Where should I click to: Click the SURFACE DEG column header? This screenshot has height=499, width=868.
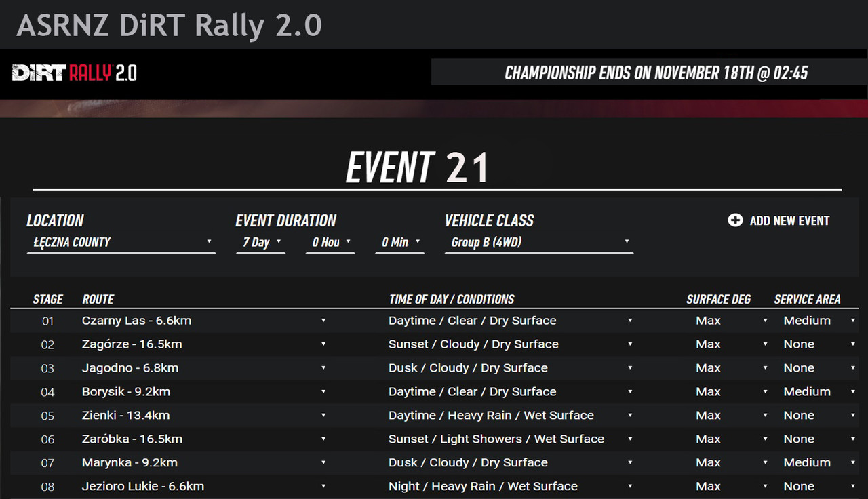719,299
